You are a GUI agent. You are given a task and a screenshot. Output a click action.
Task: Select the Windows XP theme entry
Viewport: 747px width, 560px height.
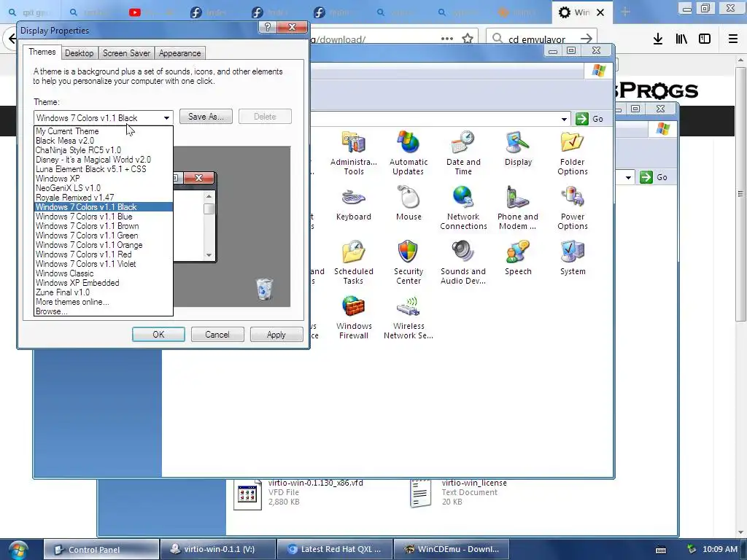pyautogui.click(x=104, y=179)
